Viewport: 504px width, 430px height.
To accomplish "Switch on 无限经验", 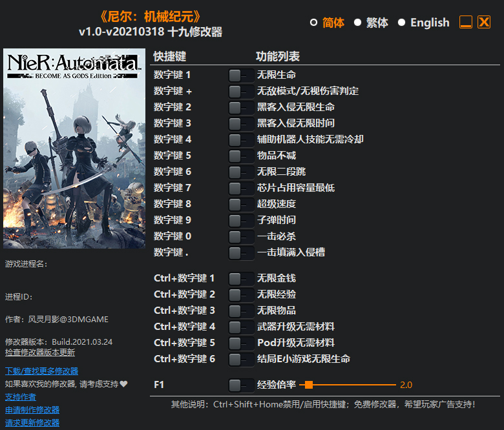I will [241, 295].
